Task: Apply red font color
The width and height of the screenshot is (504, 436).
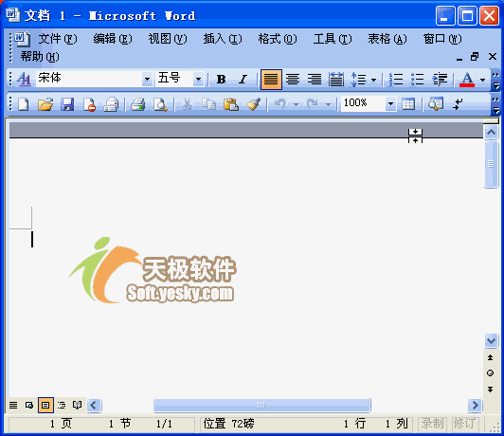Action: (x=467, y=79)
